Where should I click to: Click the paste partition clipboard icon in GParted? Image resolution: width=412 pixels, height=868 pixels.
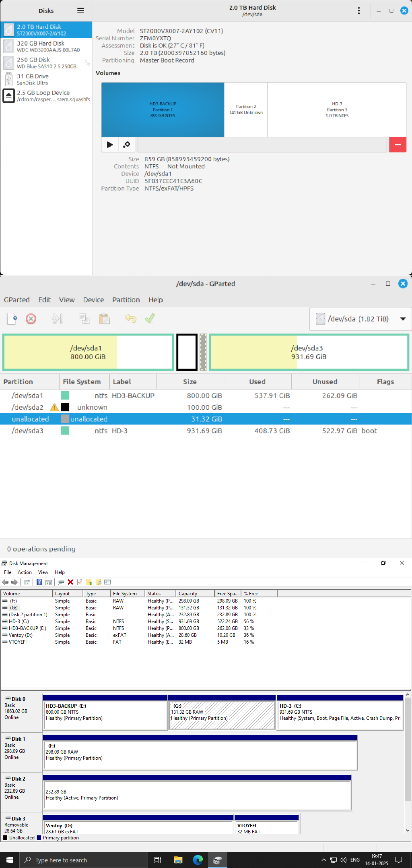click(104, 319)
